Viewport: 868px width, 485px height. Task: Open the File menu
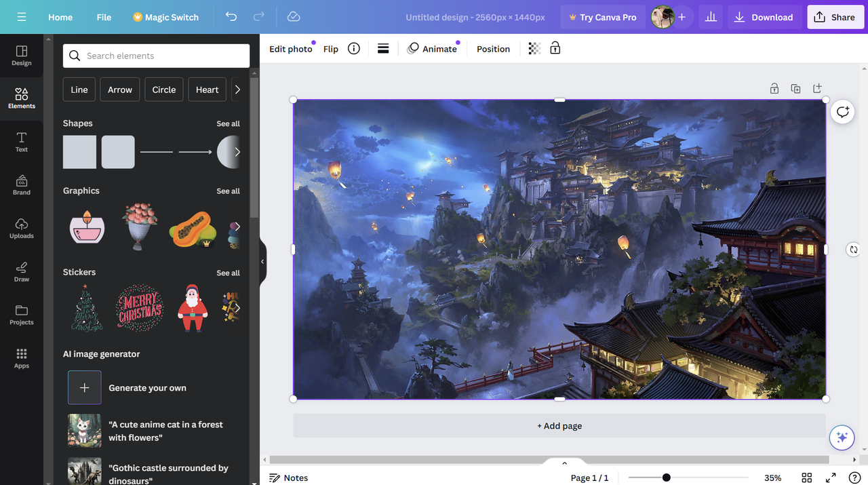point(104,17)
